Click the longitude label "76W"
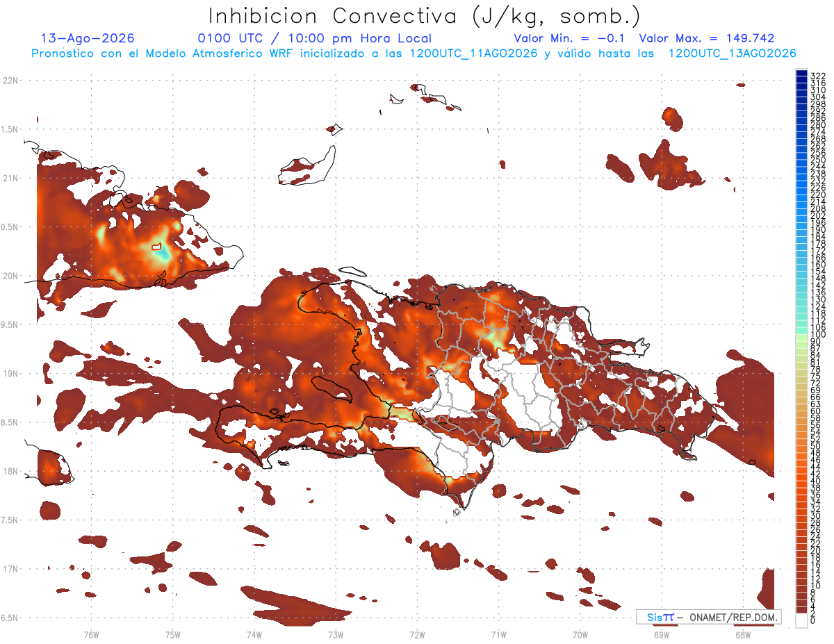This screenshot has height=644, width=834. (x=91, y=634)
